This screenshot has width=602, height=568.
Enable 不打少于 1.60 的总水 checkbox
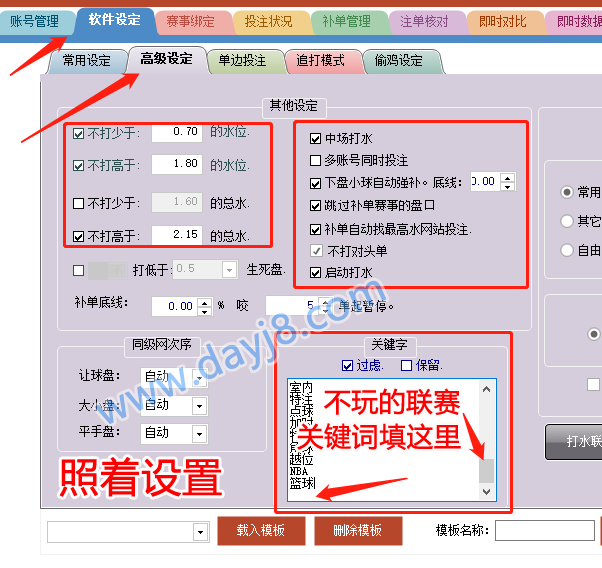click(x=78, y=203)
